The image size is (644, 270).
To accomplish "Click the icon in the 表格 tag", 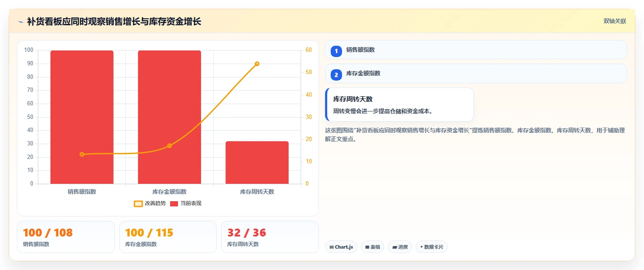I will point(367,247).
